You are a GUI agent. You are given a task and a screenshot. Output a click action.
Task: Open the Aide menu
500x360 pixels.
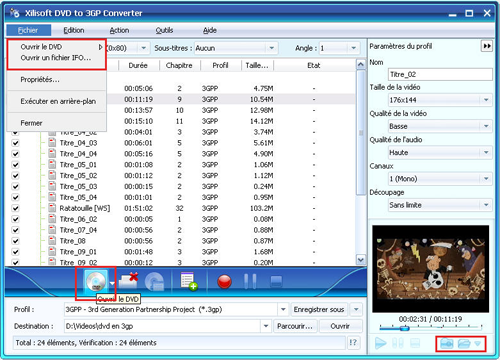tap(210, 30)
